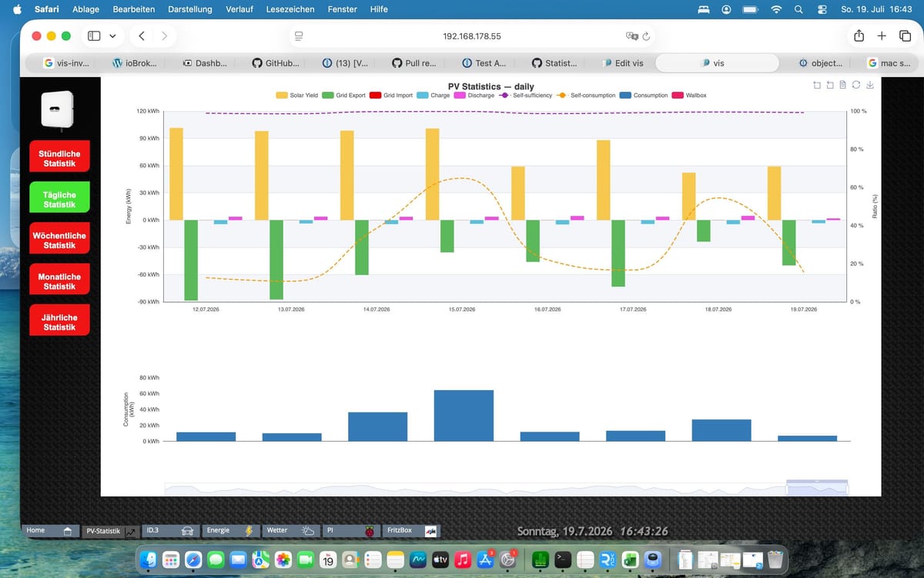924x578 pixels.
Task: Click the data zoom slider selected range
Action: click(x=817, y=488)
